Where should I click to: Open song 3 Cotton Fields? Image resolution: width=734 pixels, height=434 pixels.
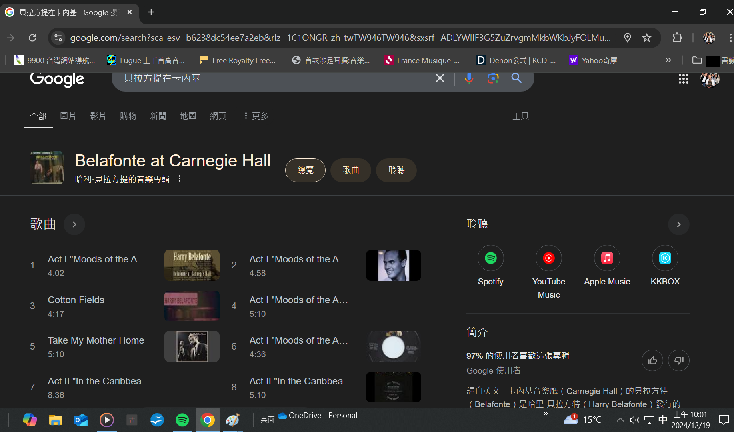(76, 300)
